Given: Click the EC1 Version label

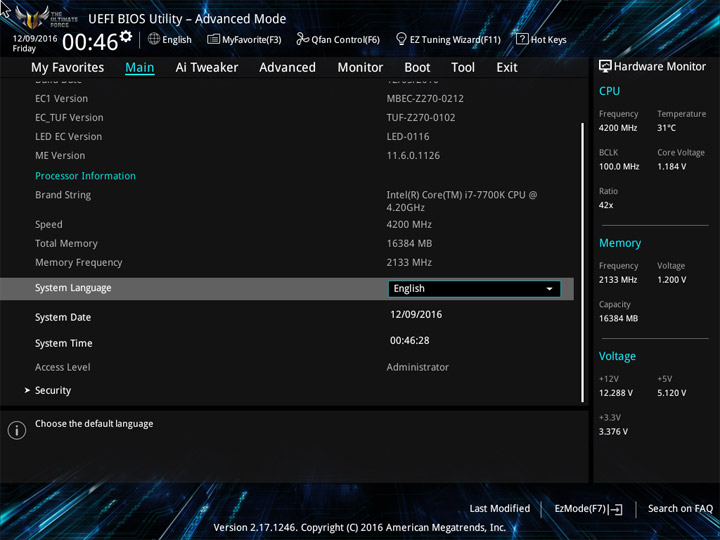Looking at the screenshot, I should (x=62, y=99).
